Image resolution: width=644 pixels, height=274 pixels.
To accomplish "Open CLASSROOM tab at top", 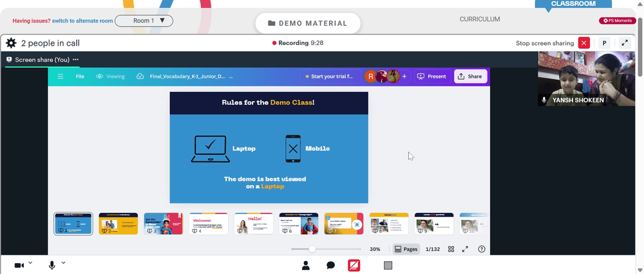I will [573, 4].
